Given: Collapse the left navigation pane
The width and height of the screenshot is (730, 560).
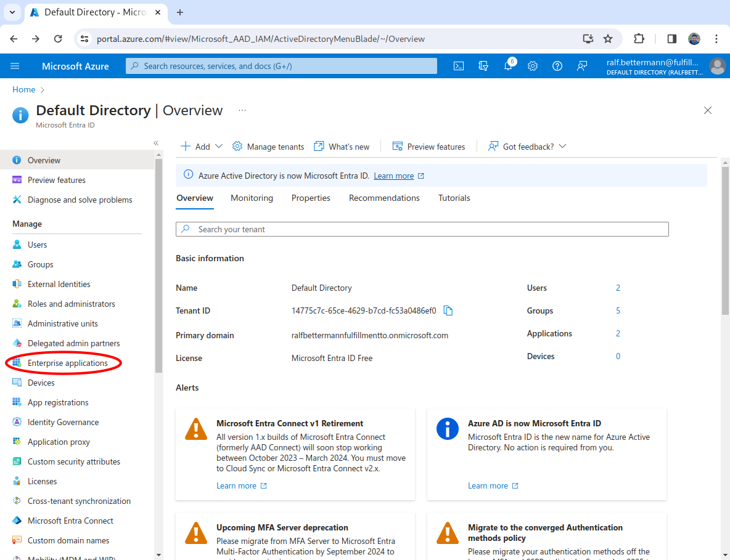Looking at the screenshot, I should 156,143.
